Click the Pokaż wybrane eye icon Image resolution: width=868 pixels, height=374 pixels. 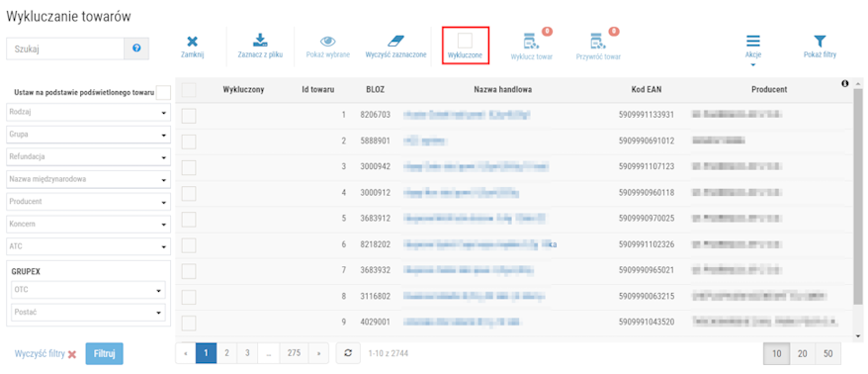point(328,42)
